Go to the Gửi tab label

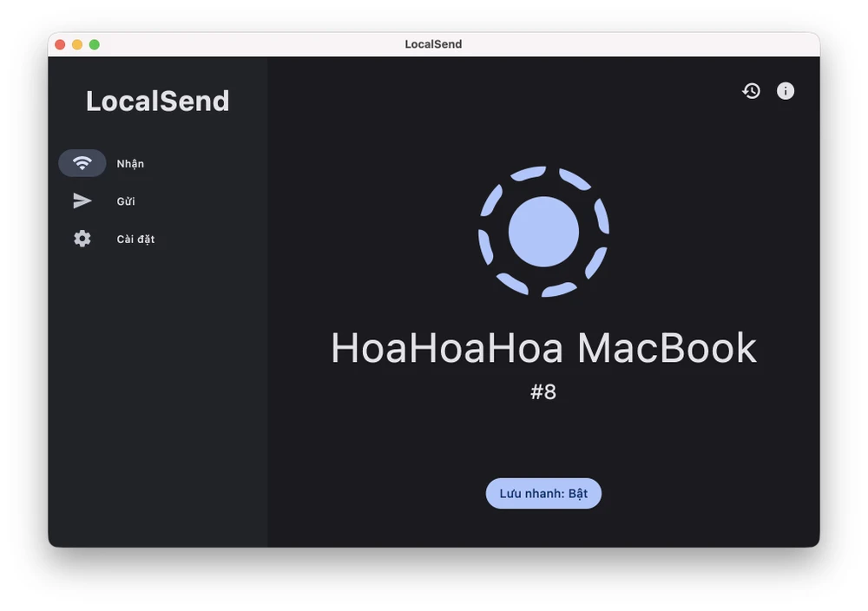point(126,201)
